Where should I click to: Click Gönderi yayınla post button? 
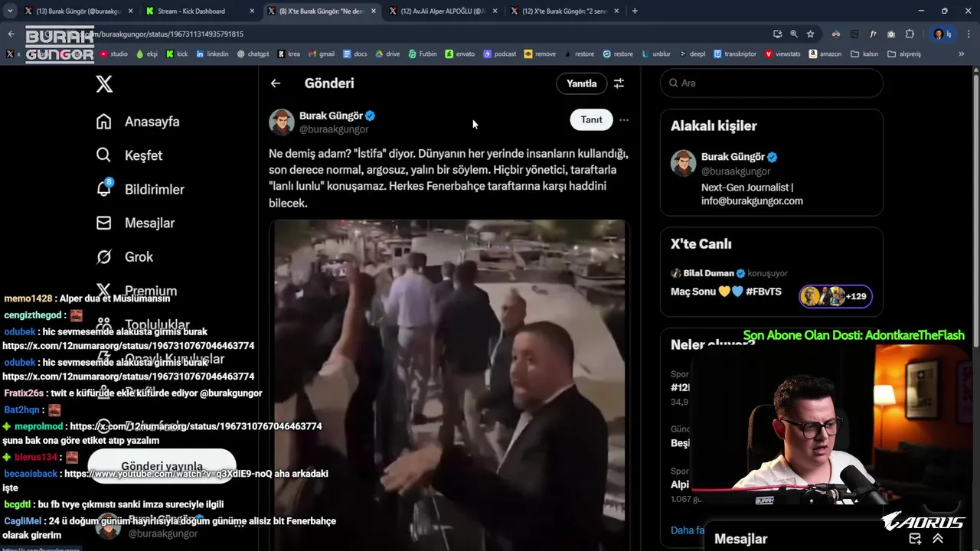coord(162,466)
